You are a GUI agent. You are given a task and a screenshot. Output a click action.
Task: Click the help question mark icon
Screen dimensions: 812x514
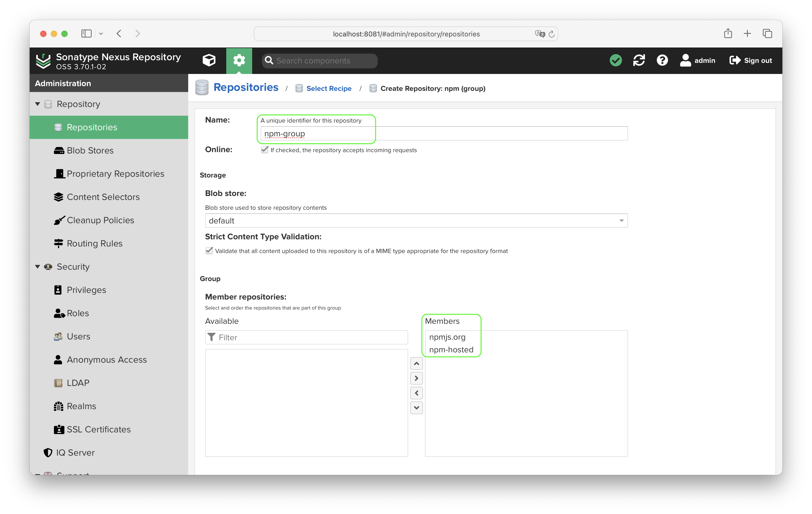[663, 60]
